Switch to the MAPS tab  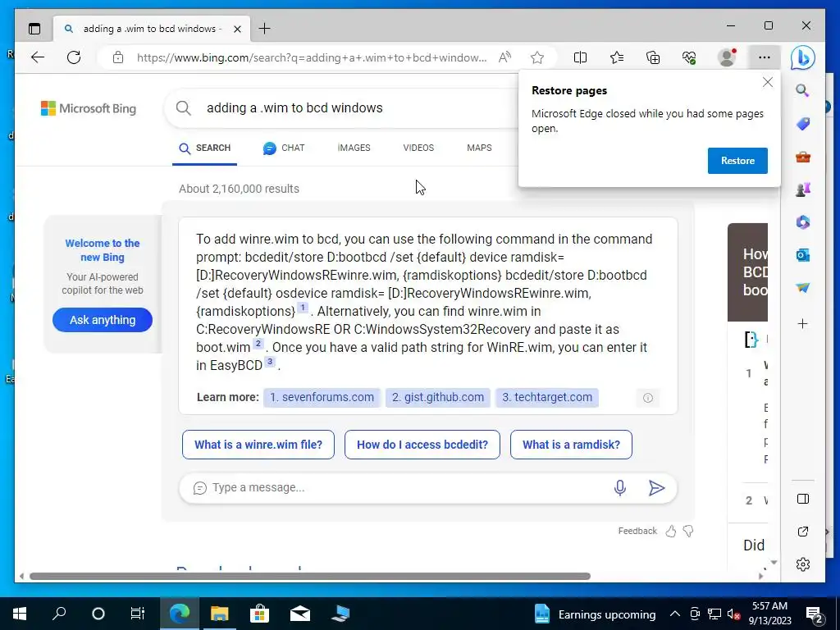[479, 148]
